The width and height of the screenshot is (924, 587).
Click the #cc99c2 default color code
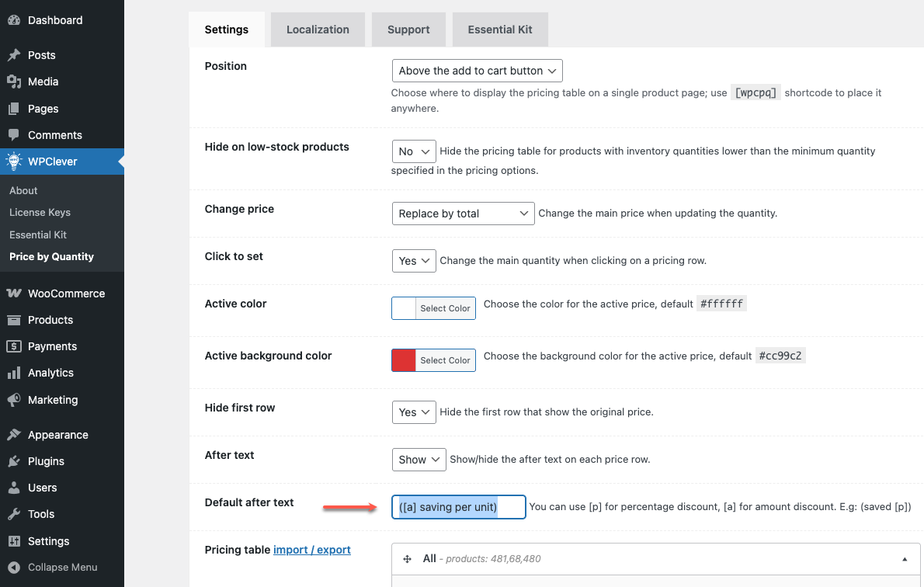[780, 356]
